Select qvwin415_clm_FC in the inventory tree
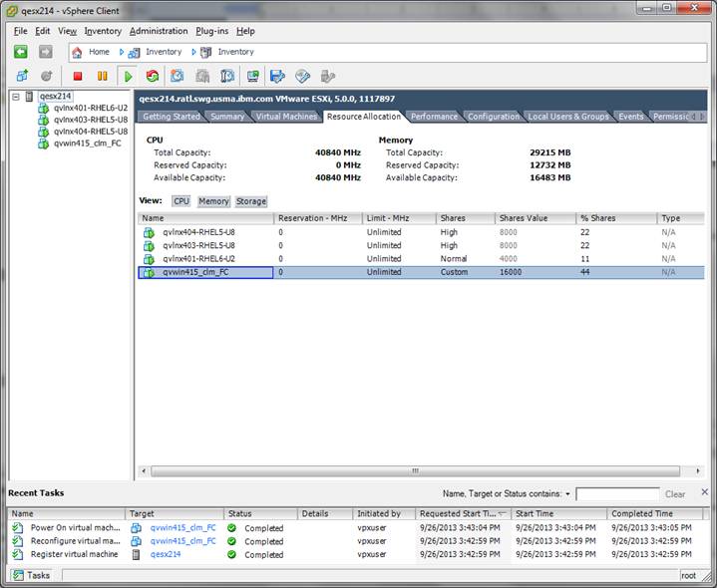The image size is (717, 588). (88, 144)
